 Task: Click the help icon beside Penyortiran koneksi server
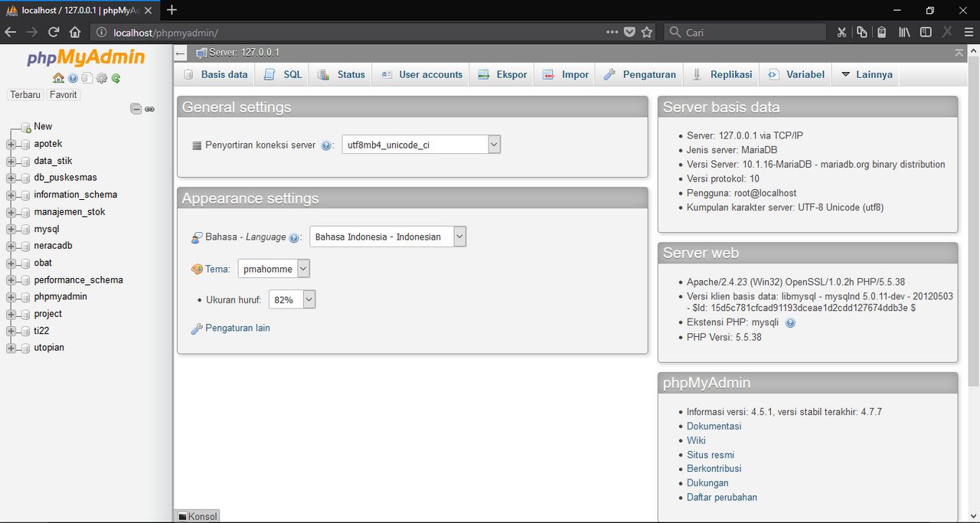tap(326, 145)
